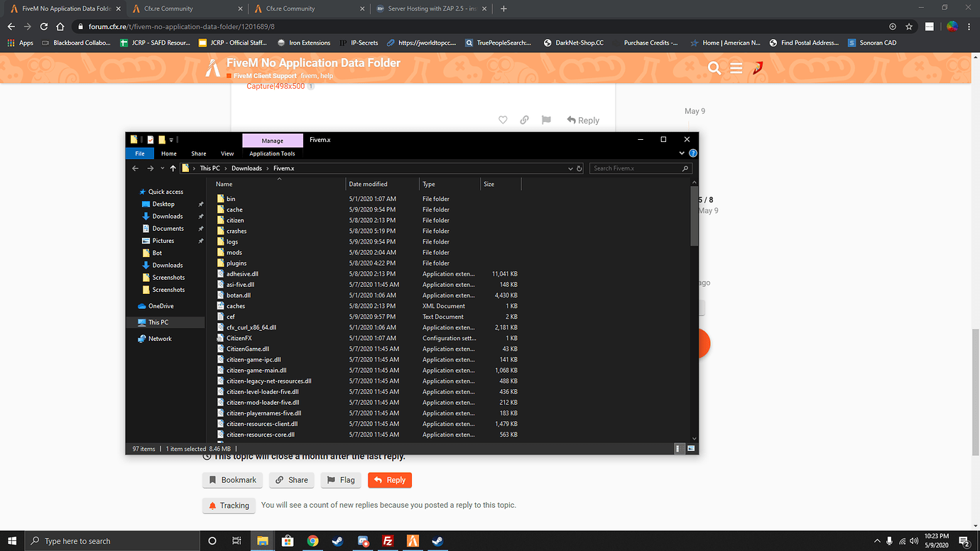980x551 pixels.
Task: Refresh the folder with the refresh icon
Action: (x=579, y=168)
